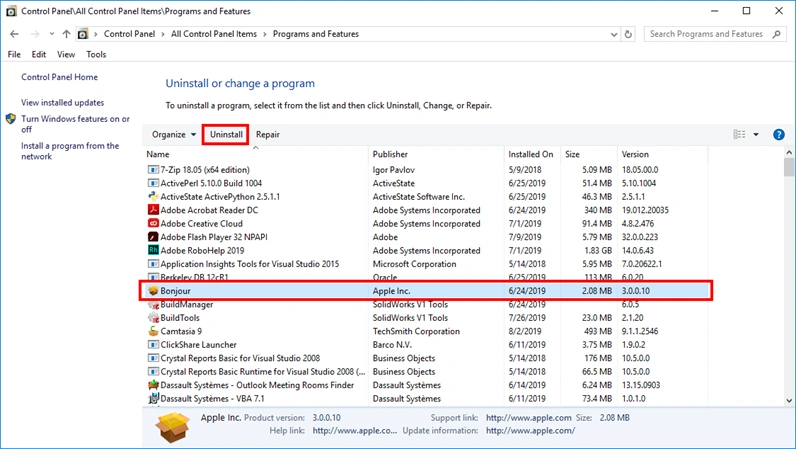Click version 19.012.20035 cell
Screen dimensions: 796x449
(645, 210)
